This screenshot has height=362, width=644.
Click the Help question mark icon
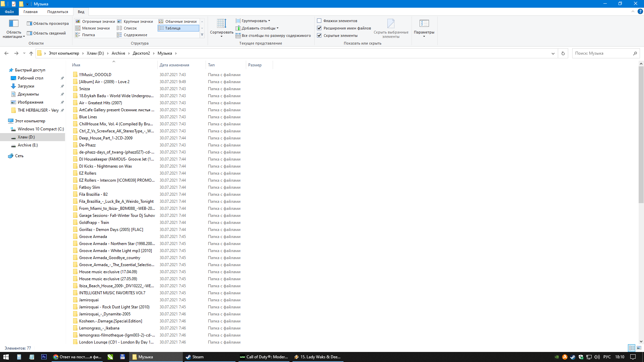[x=640, y=11]
